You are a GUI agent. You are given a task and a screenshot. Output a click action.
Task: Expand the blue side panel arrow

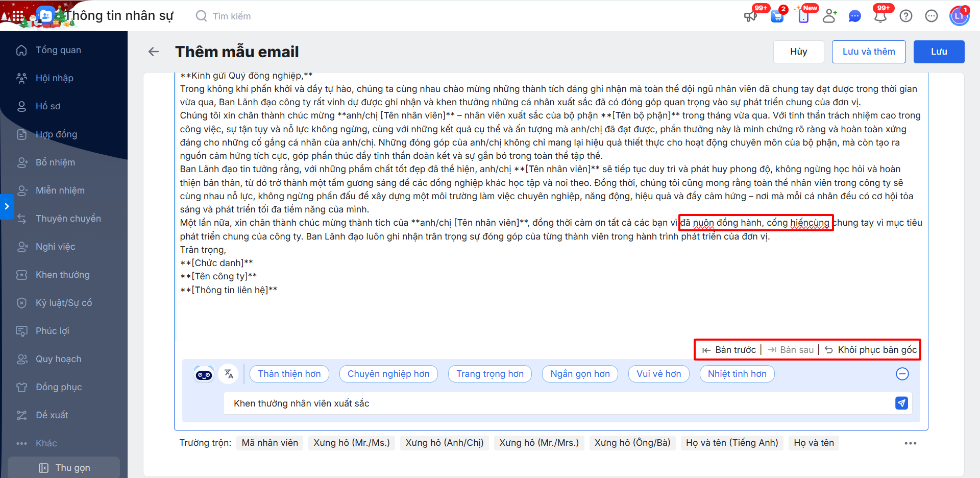pyautogui.click(x=7, y=206)
